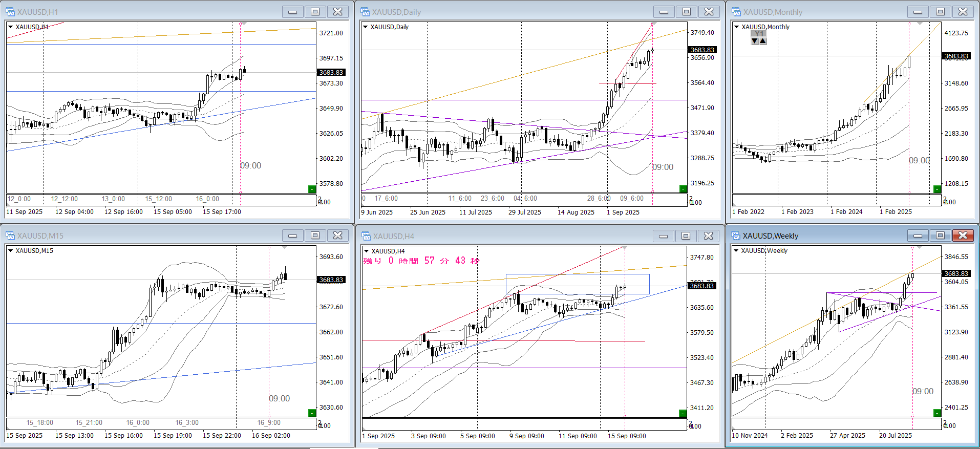The image size is (980, 449).
Task: Click the Y1 down arrow in Monthly chart
Action: pos(754,41)
